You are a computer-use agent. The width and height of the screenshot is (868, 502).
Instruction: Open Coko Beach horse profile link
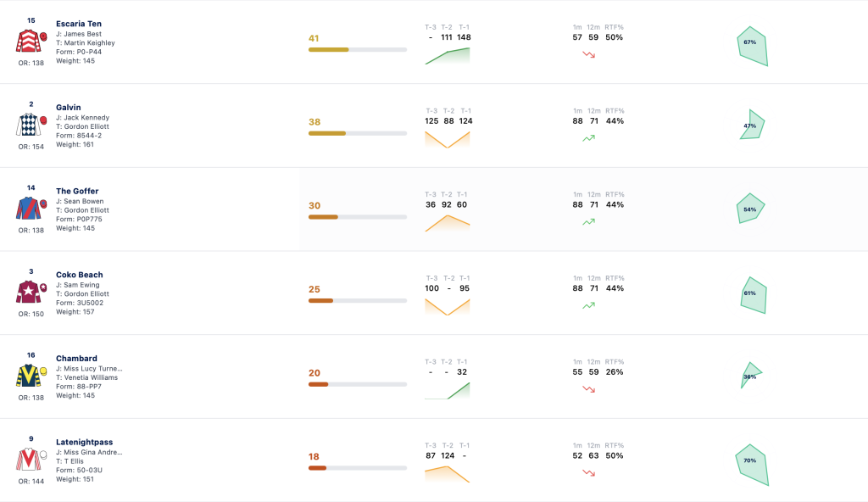point(79,274)
